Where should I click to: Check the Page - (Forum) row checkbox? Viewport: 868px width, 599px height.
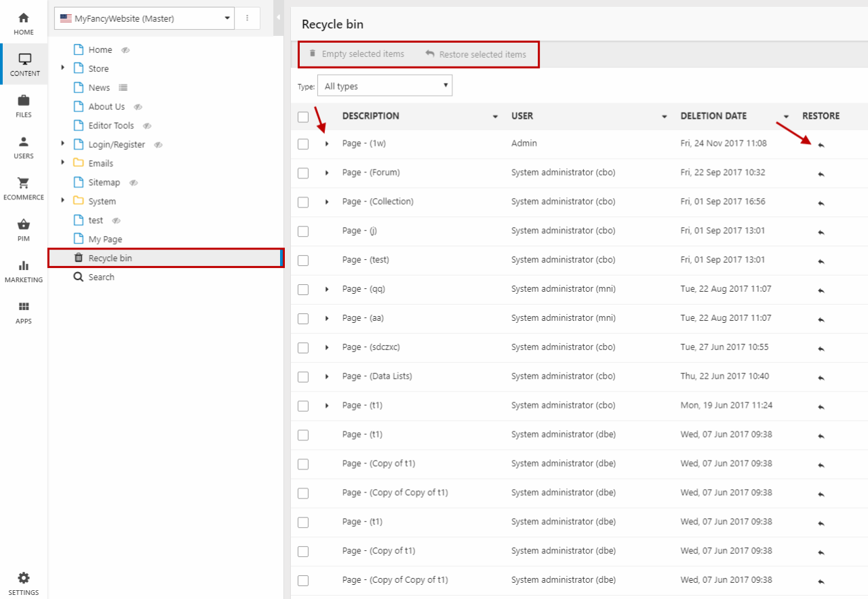(x=303, y=173)
